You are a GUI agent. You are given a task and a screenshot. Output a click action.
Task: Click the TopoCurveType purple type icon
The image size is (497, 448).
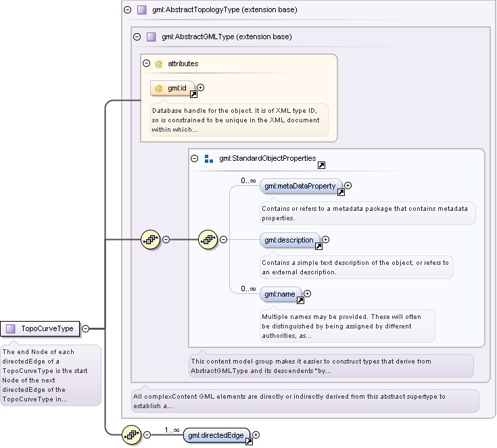point(11,329)
